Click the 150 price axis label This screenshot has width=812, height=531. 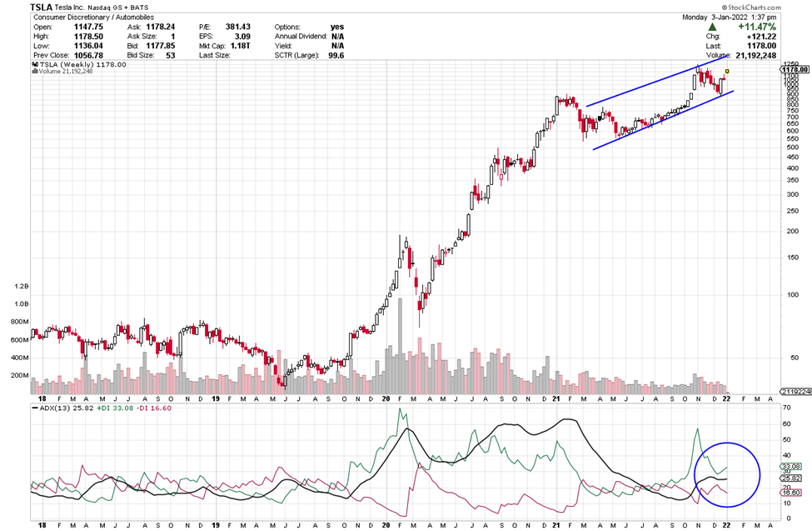tap(792, 258)
